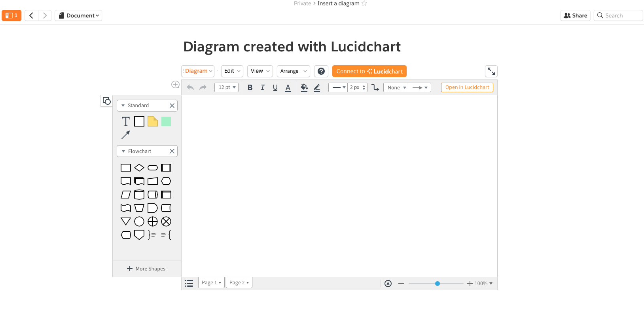This screenshot has height=312, width=644.
Task: Select the flowchart Document shape
Action: [x=126, y=181]
